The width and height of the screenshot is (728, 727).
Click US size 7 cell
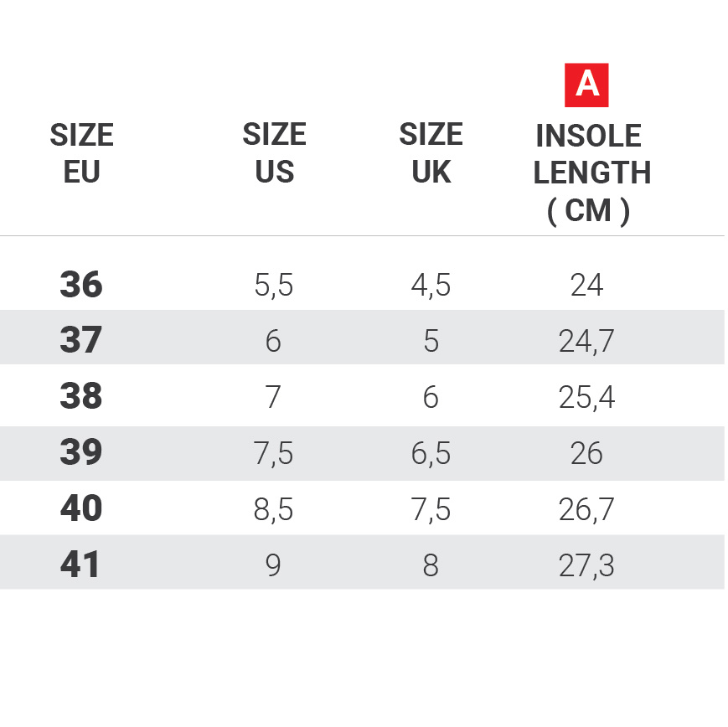point(273,397)
